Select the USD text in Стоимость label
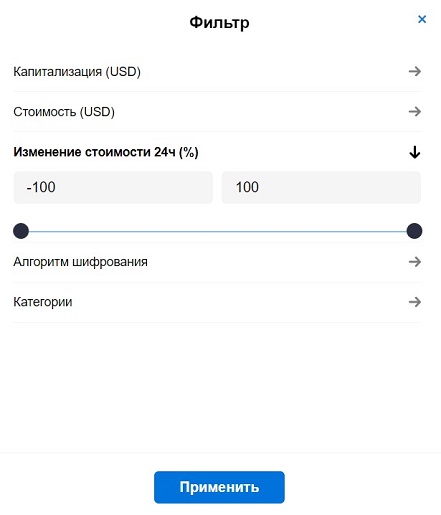This screenshot has height=515, width=441. click(97, 111)
